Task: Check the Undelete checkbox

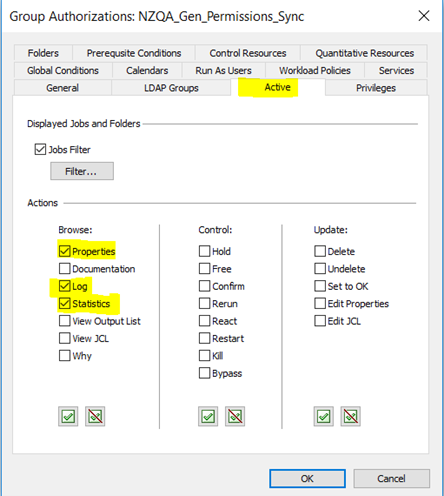Action: pos(320,269)
